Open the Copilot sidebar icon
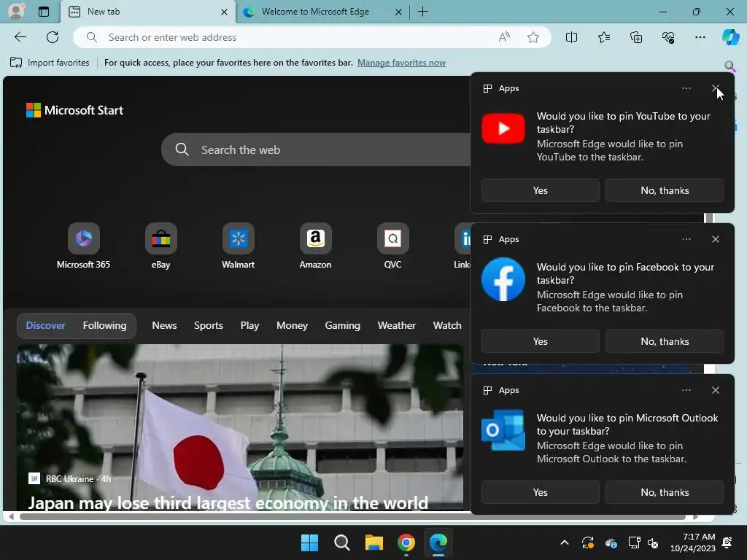747x560 pixels. 730,37
